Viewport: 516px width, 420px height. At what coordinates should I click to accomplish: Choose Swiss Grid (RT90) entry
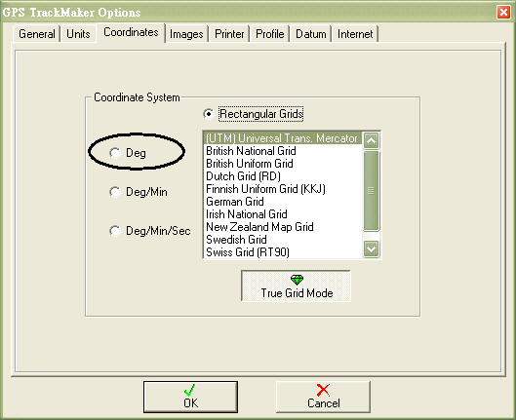coord(283,252)
